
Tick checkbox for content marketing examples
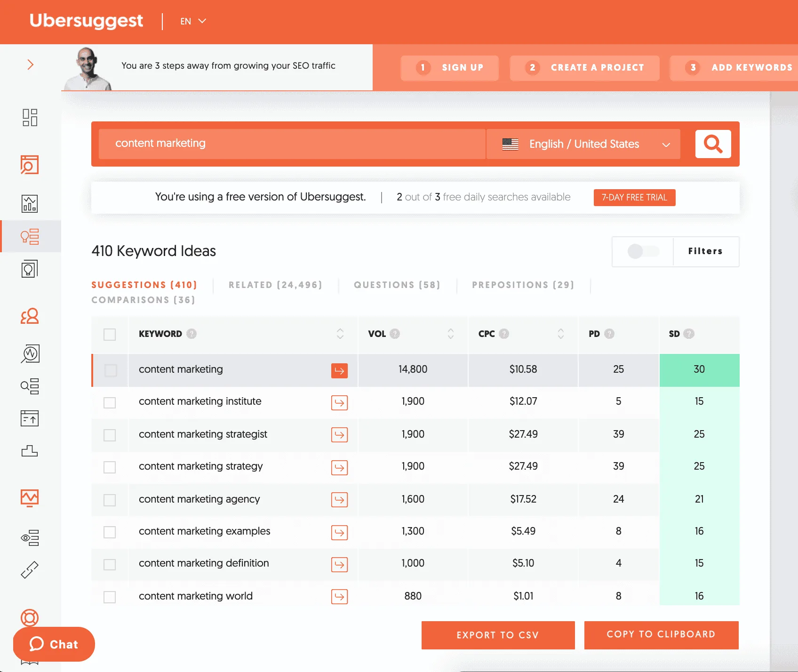click(x=110, y=532)
